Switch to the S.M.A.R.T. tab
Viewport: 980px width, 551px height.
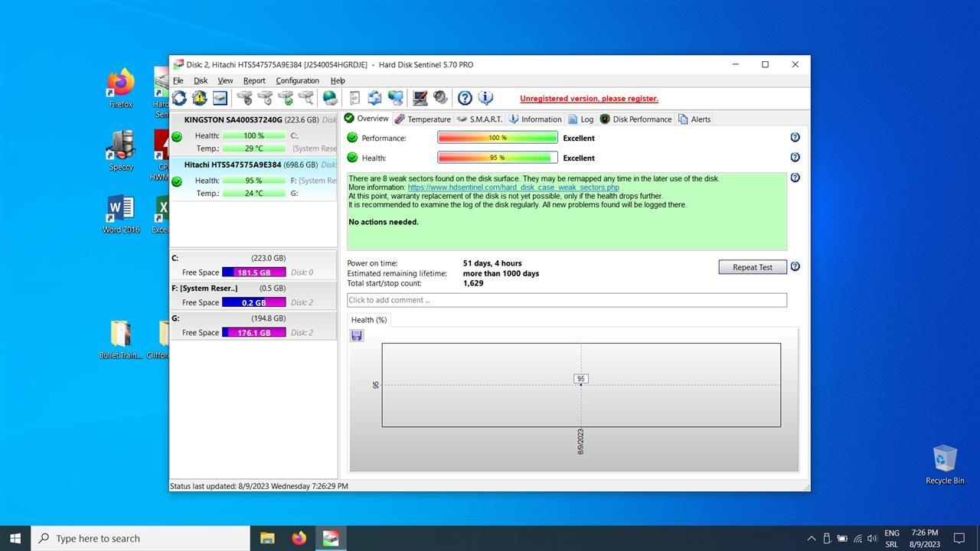tap(479, 119)
